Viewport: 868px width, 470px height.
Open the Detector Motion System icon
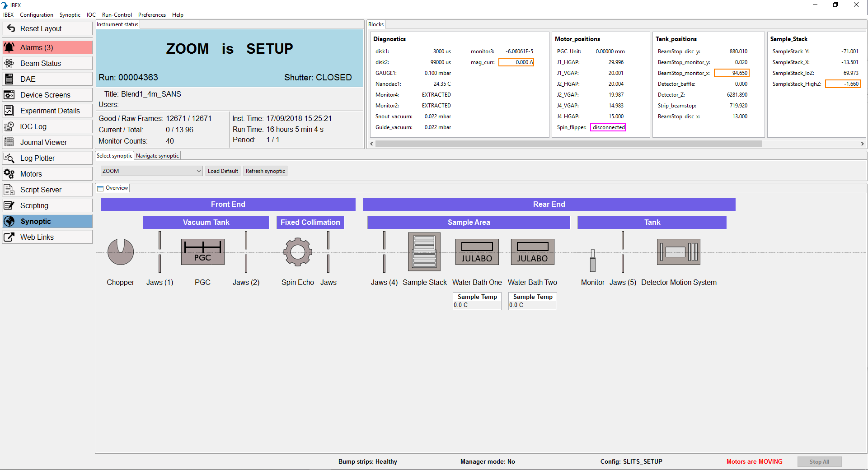click(x=679, y=252)
